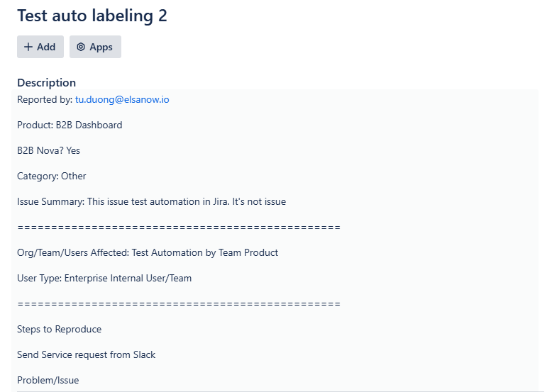The image size is (552, 392).
Task: Click the 'Problem/Issue' line
Action: click(x=48, y=381)
